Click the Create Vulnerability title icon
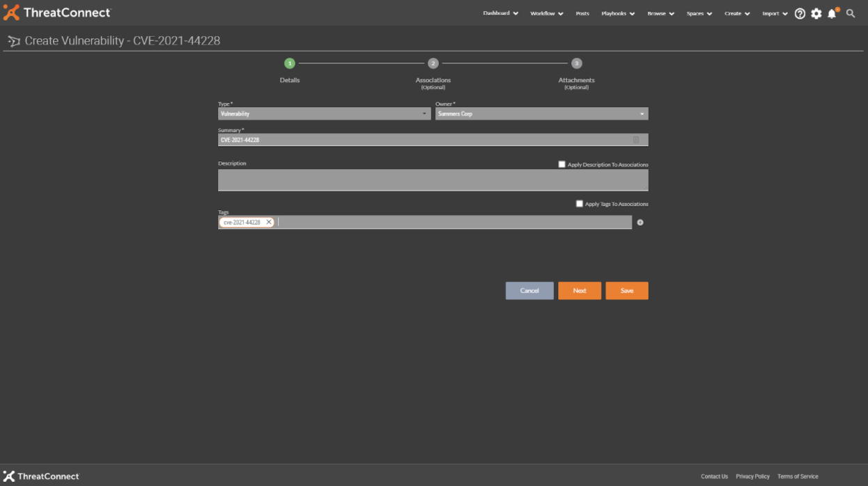Screen dimensions: 868x486 13,41
